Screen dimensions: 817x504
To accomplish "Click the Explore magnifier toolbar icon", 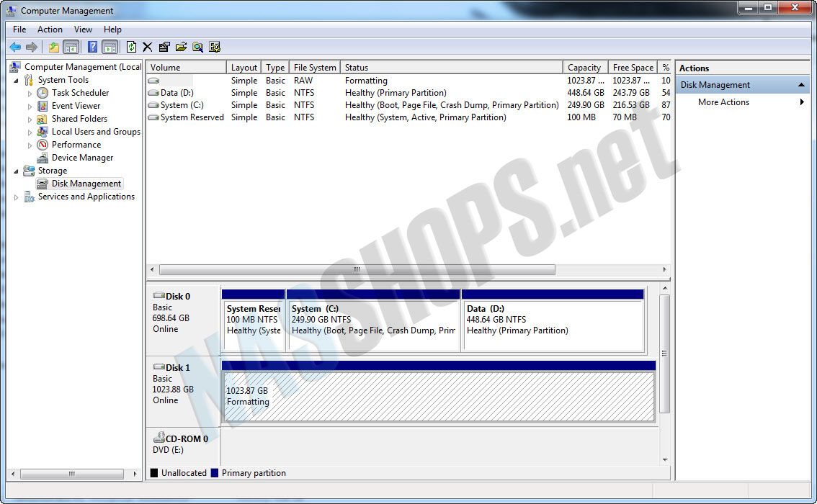I will (x=197, y=48).
